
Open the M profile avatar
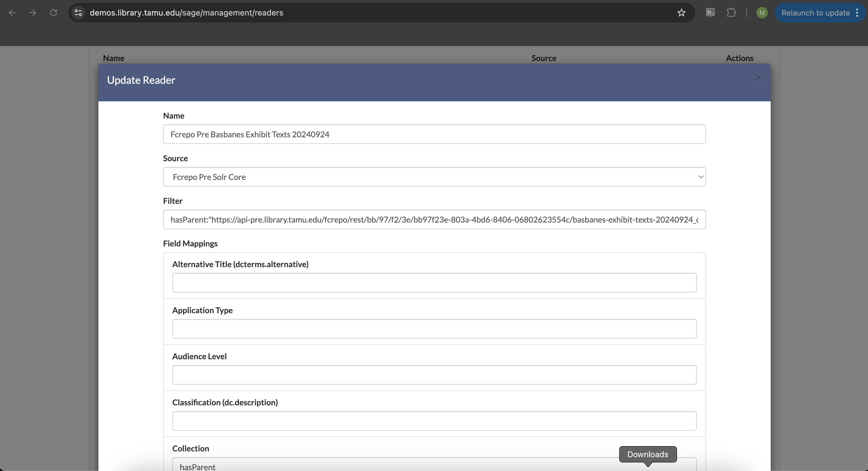coord(762,13)
